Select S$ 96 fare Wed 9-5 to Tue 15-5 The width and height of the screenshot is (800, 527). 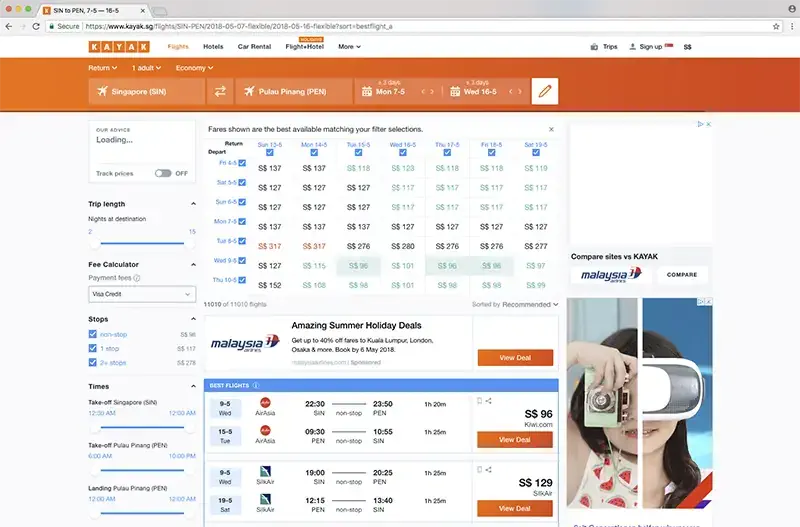coord(358,266)
